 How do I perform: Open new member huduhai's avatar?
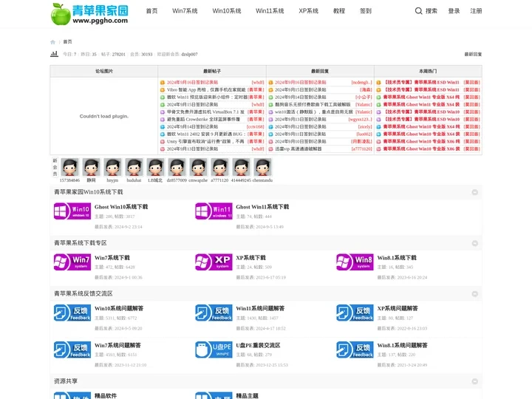tap(134, 167)
